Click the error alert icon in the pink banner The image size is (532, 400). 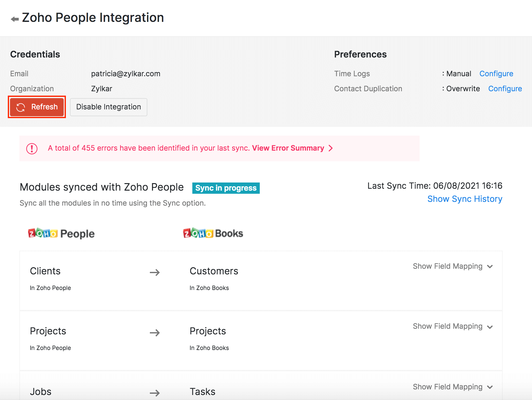coord(32,148)
